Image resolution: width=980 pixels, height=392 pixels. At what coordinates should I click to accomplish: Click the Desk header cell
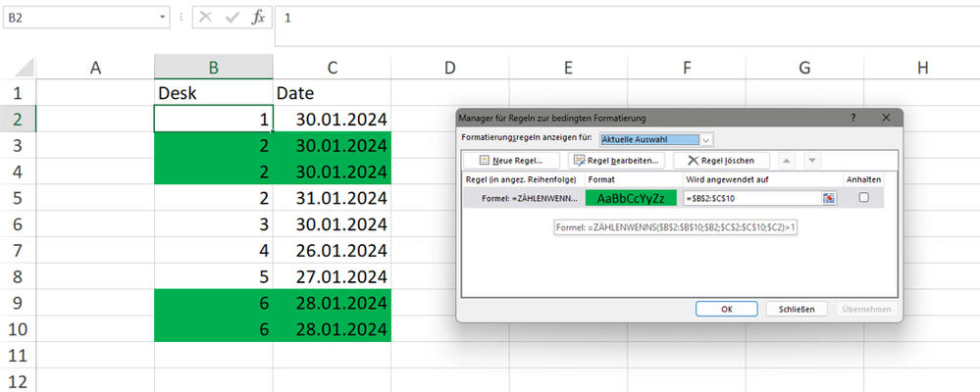coord(213,93)
